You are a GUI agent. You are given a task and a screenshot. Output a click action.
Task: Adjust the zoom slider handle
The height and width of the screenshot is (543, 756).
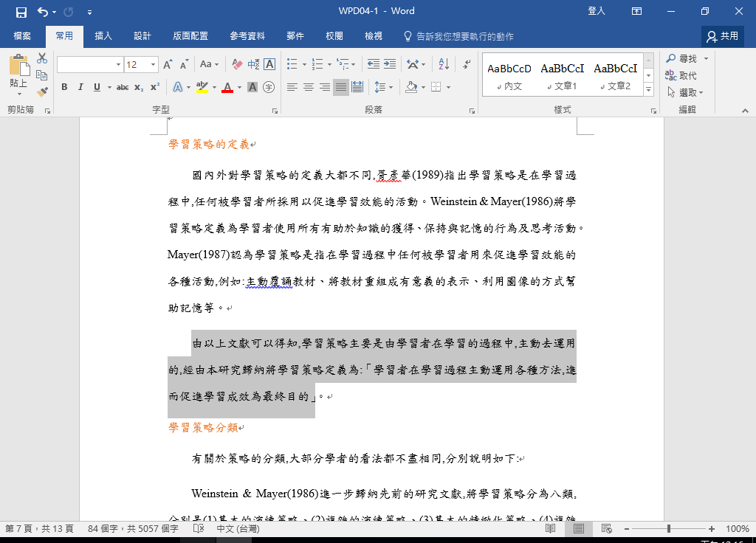pyautogui.click(x=669, y=528)
